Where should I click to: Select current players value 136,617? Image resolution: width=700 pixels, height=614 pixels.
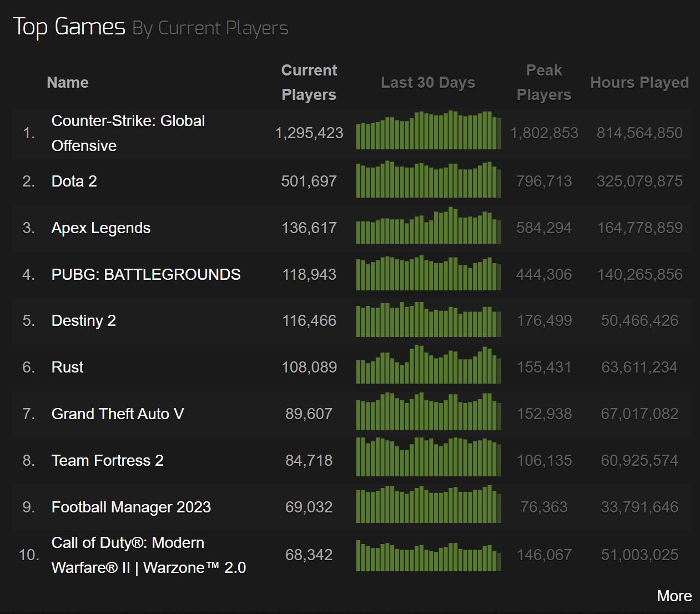click(309, 228)
